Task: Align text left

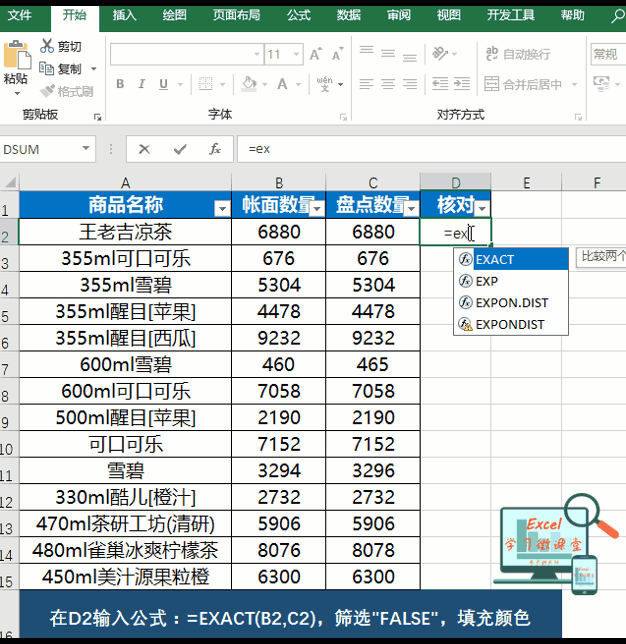Action: [x=366, y=84]
